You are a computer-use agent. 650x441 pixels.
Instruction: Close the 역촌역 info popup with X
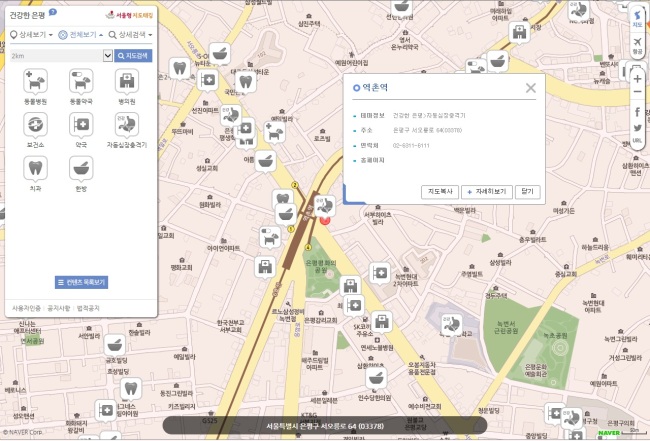(x=530, y=88)
